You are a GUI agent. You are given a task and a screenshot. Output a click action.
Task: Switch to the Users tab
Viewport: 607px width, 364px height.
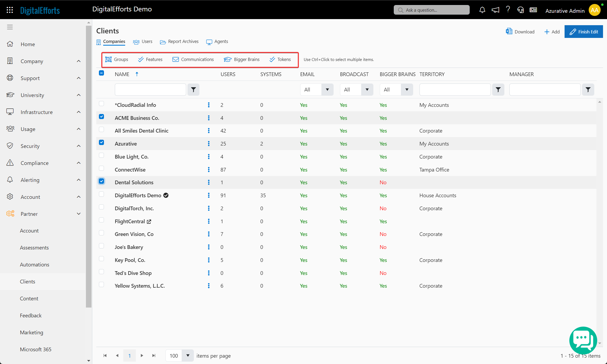tap(143, 42)
